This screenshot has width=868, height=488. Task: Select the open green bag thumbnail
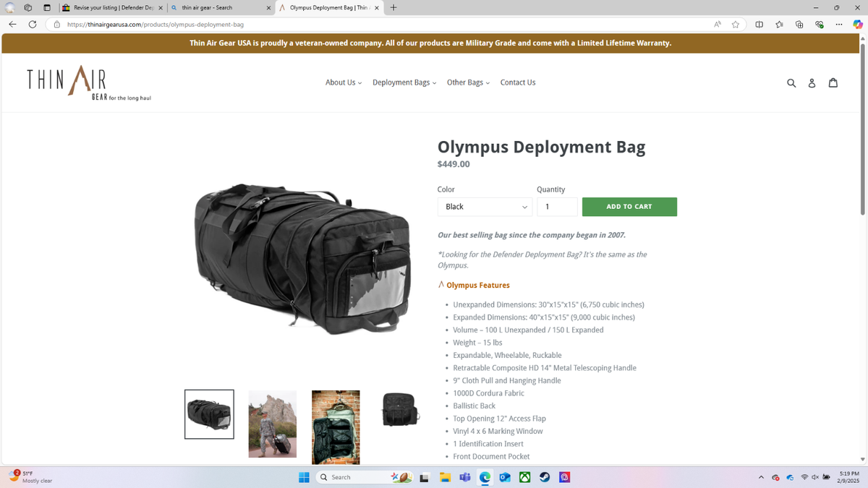[336, 427]
